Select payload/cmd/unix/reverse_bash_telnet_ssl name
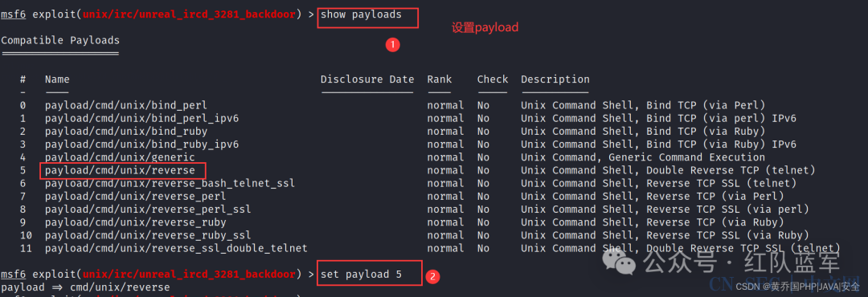868x297 pixels. point(170,183)
